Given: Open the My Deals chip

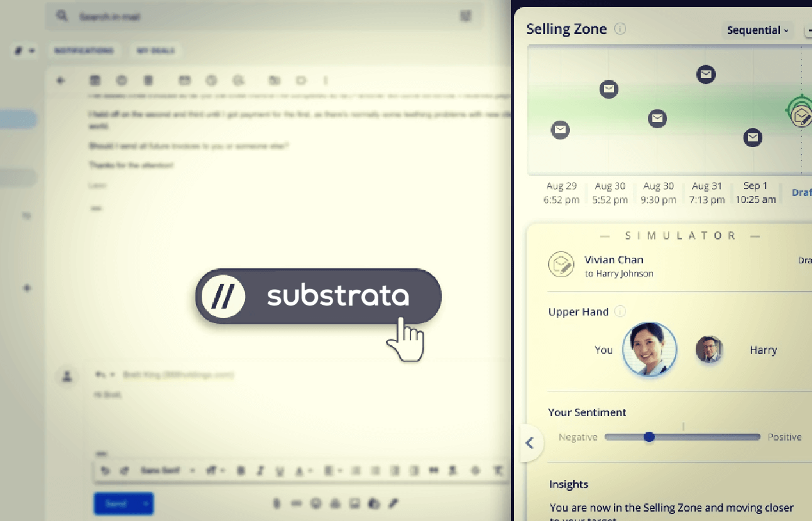Looking at the screenshot, I should [155, 50].
